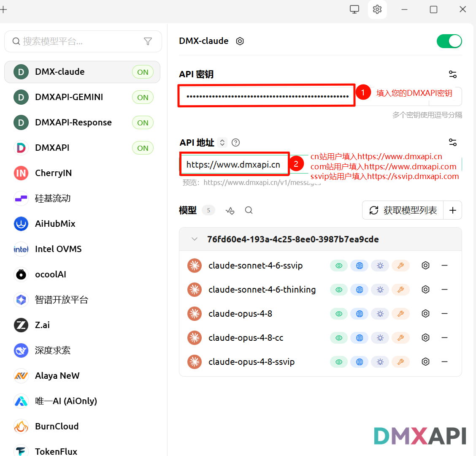
Task: Click tool wrench badge of claude-opus-4-8-ssvip
Action: (401, 362)
